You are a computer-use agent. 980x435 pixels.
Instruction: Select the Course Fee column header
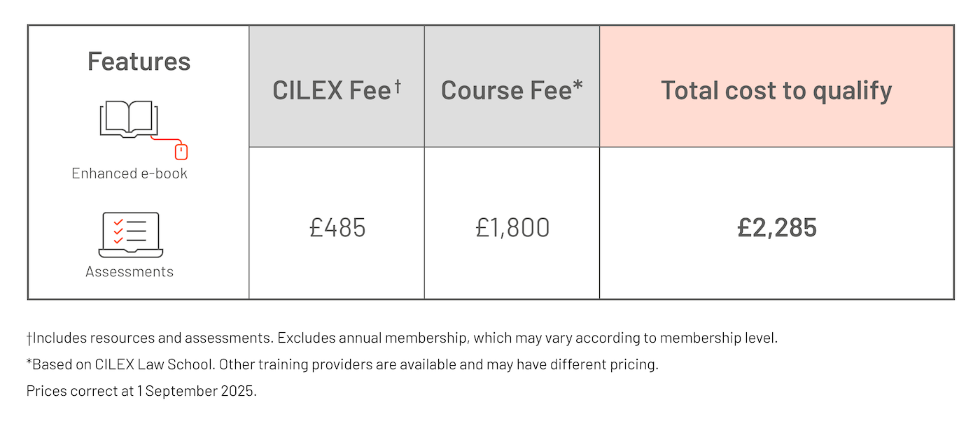pos(507,91)
